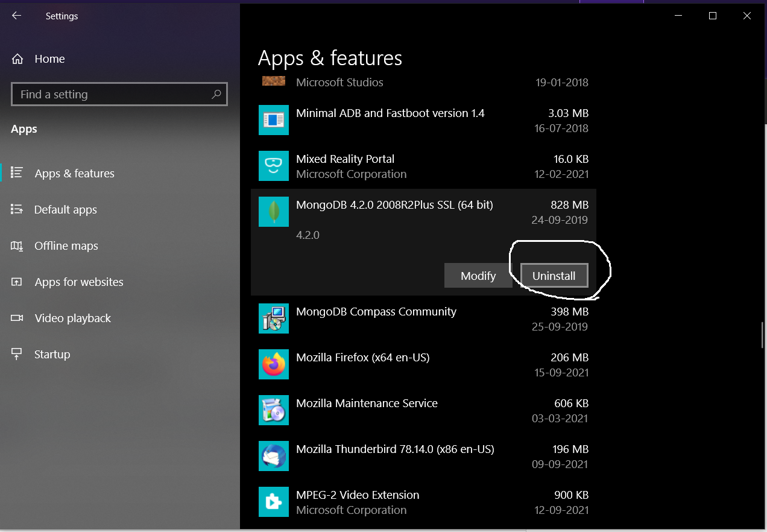The width and height of the screenshot is (767, 532).
Task: Click the 4.2.0 version text under MongoDB
Action: click(x=308, y=235)
